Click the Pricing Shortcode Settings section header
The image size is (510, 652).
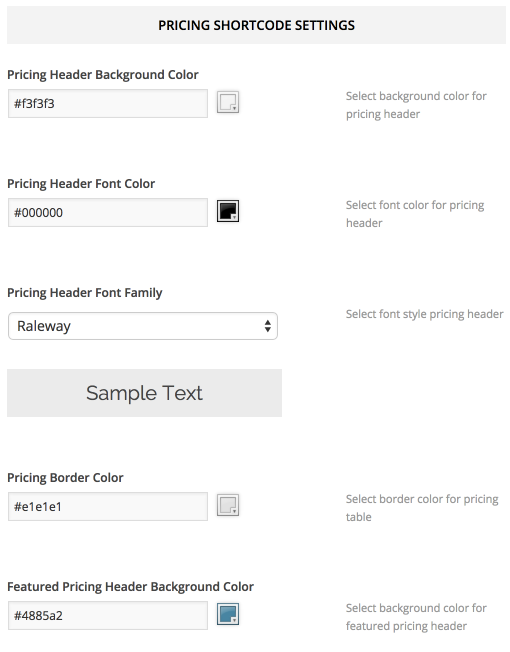click(x=256, y=25)
